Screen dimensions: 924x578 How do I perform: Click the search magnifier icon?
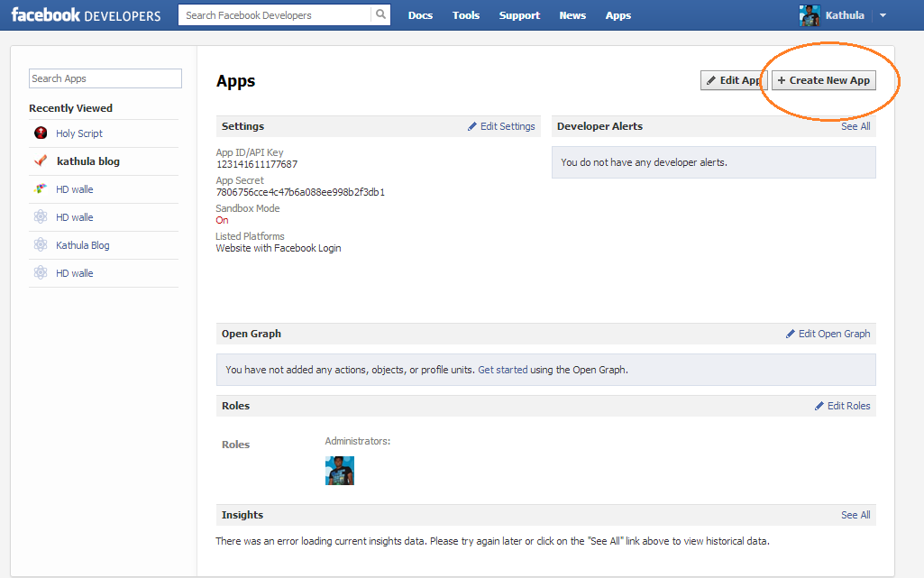380,14
